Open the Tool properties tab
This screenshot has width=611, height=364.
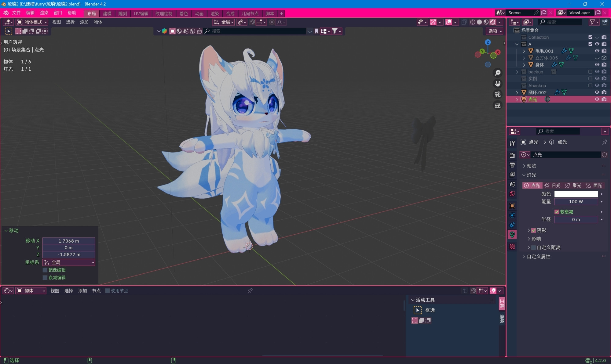click(512, 143)
